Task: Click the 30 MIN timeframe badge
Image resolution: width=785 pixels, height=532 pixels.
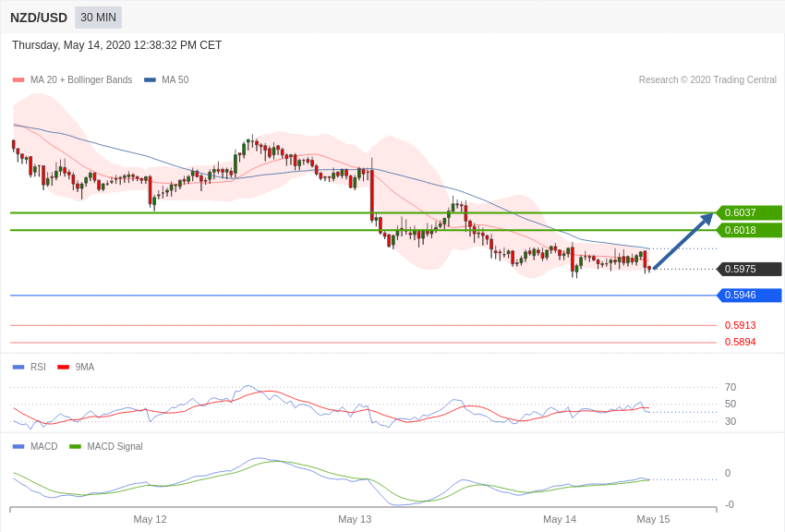Action: tap(98, 18)
